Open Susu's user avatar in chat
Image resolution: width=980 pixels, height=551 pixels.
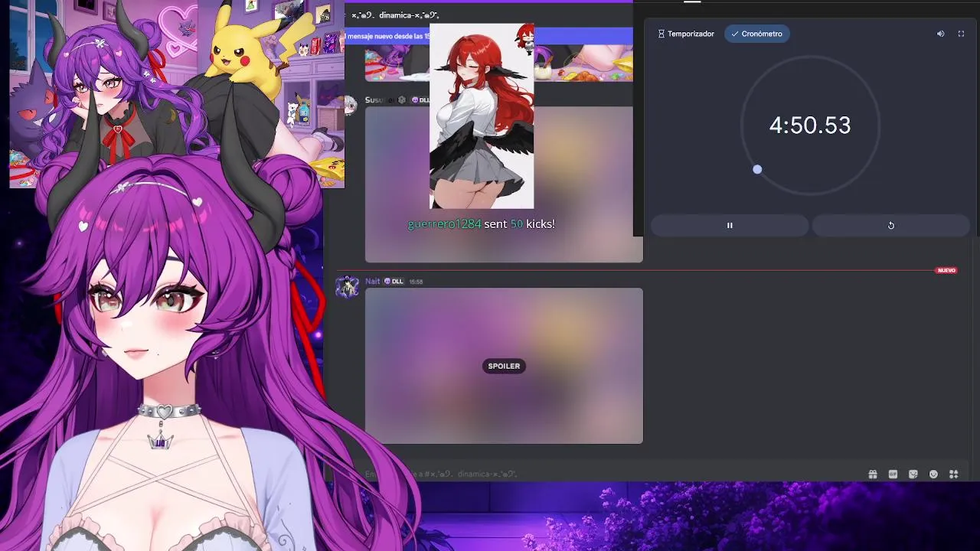coord(351,105)
